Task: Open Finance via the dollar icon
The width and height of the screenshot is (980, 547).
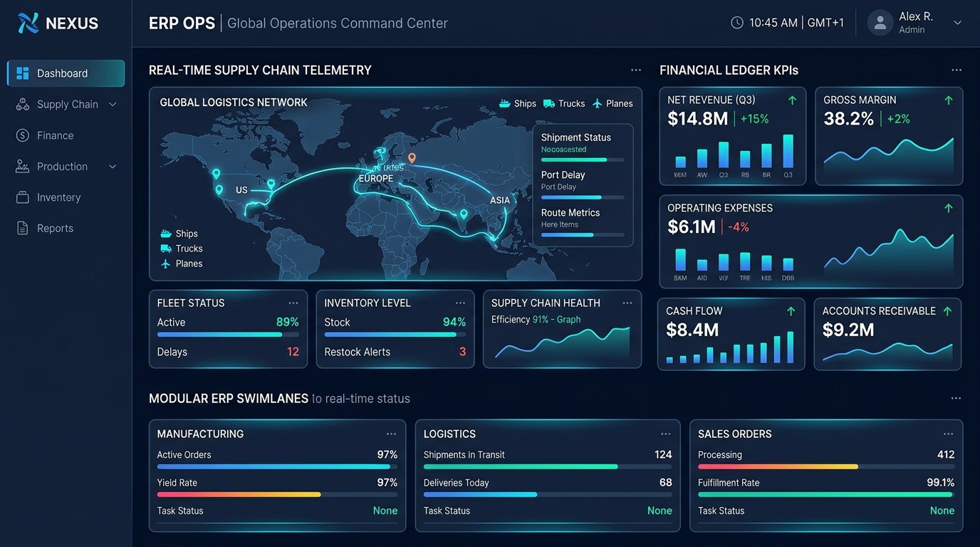Action: (23, 135)
